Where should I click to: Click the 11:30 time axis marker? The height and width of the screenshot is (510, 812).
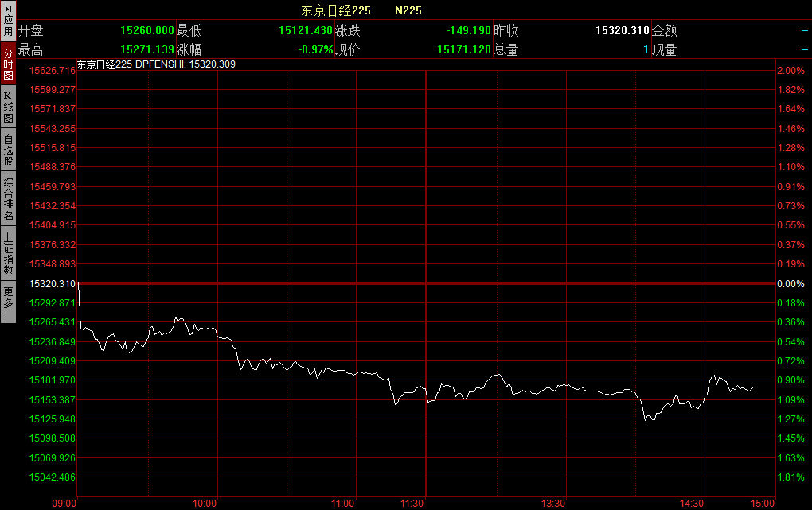pyautogui.click(x=412, y=503)
